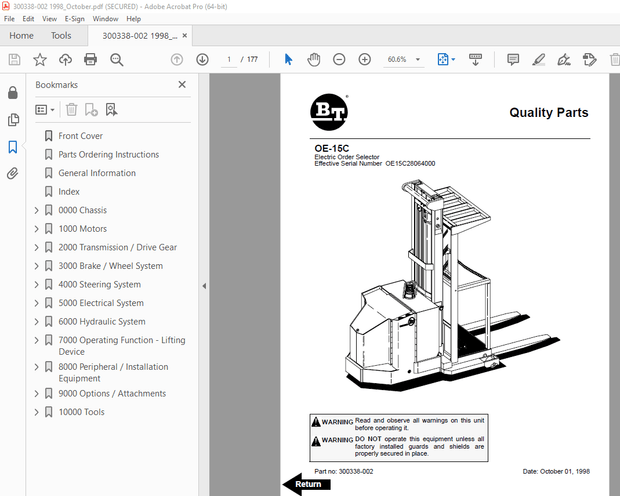Viewport: 620px width, 496px height.
Task: Close the Bookmarks panel
Action: click(182, 85)
